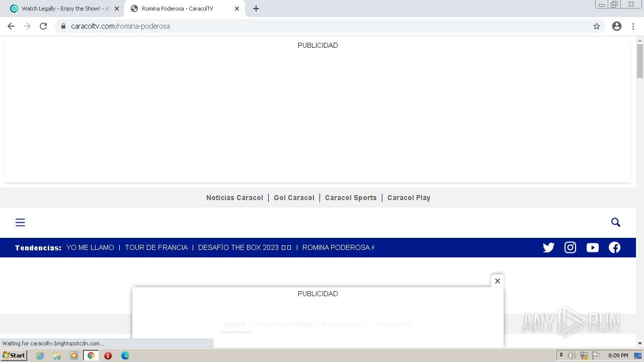Open the Instagram icon link
Viewport: 644px width, 362px height.
(x=570, y=247)
